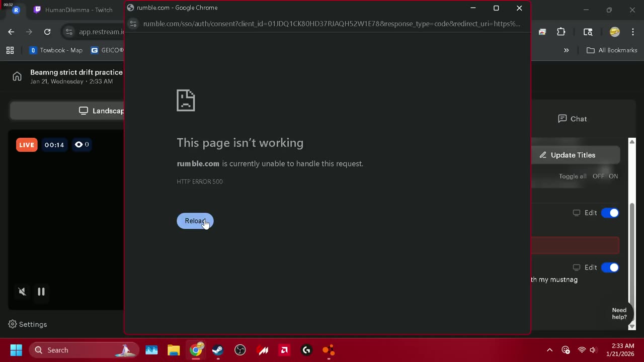Screen dimensions: 644x362
Task: Close the rumble.com popup window
Action: click(519, 8)
